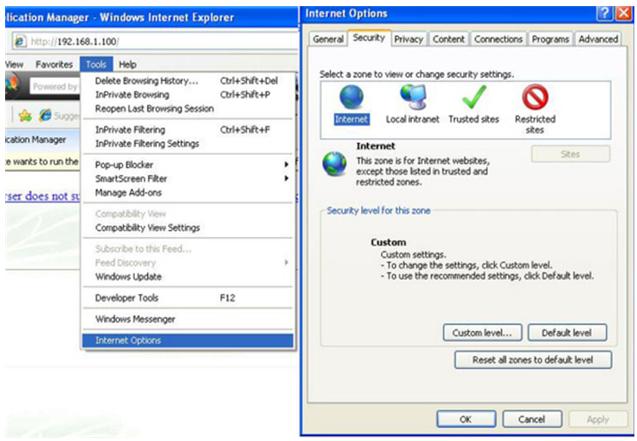Choose the Restricted sites zone icon
Viewport: 637px width, 441px height.
pyautogui.click(x=535, y=97)
